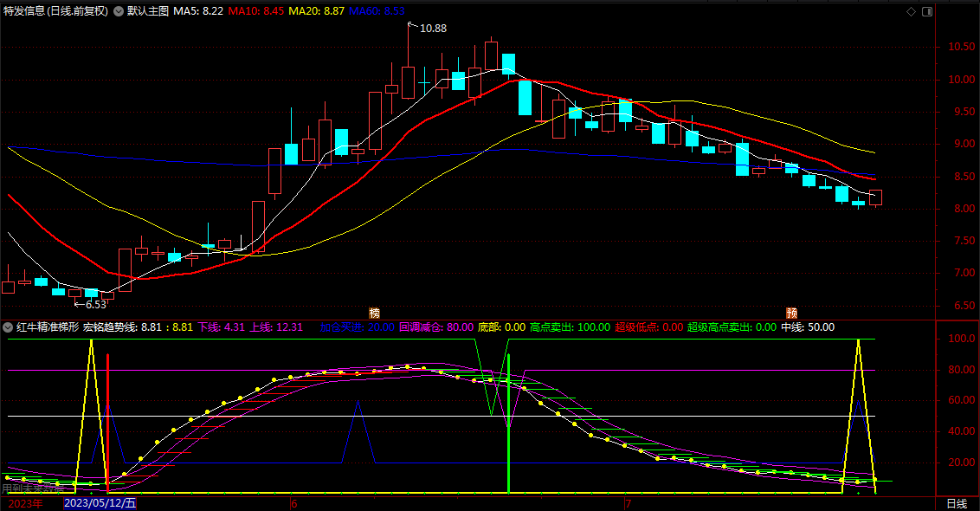Click the green vertical sell signal bar
The width and height of the screenshot is (980, 511).
[509, 424]
